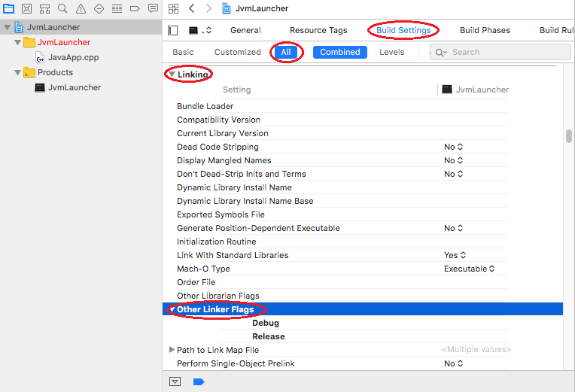Collapse the Linking section
Screen dimensions: 575x392
[172, 74]
